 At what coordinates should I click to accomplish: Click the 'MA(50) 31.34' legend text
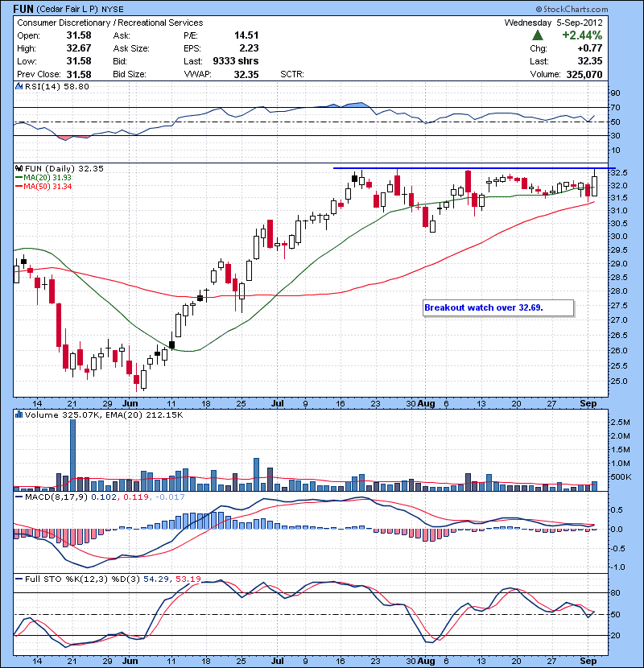[x=47, y=187]
